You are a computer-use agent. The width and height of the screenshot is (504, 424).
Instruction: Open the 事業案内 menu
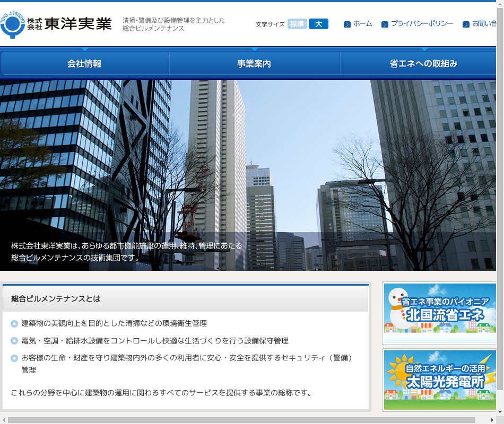click(x=254, y=63)
